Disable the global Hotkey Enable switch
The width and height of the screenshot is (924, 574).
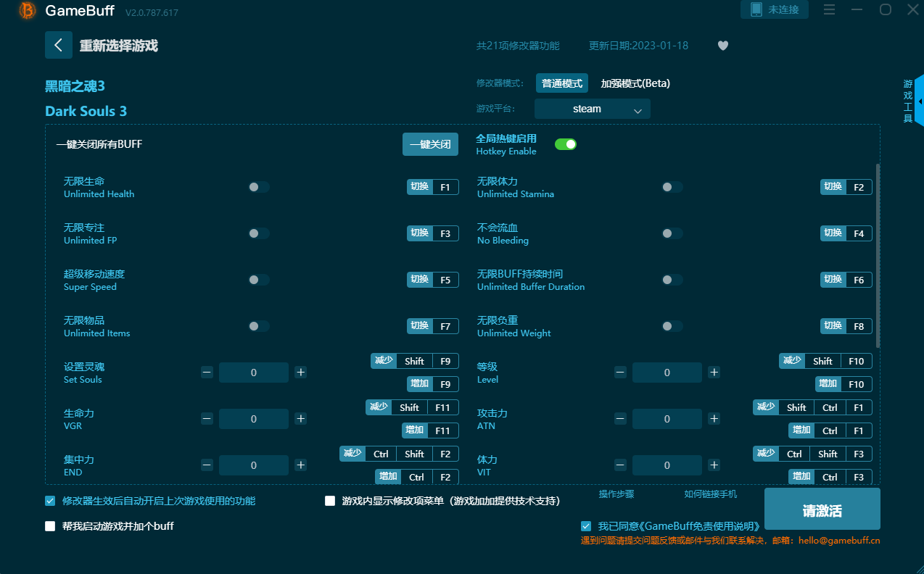(566, 144)
